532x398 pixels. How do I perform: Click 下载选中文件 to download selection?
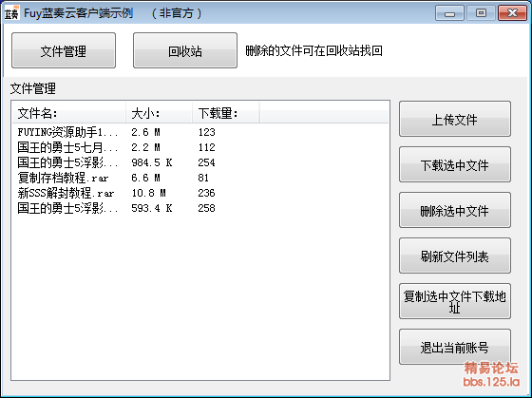455,164
